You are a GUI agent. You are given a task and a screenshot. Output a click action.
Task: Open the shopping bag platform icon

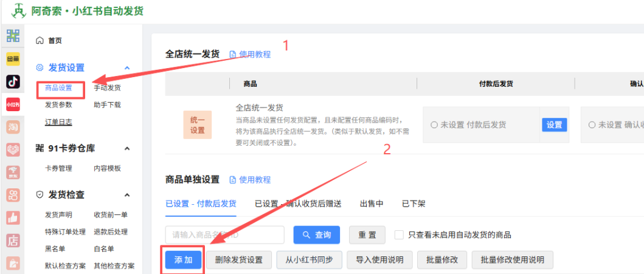(x=13, y=263)
